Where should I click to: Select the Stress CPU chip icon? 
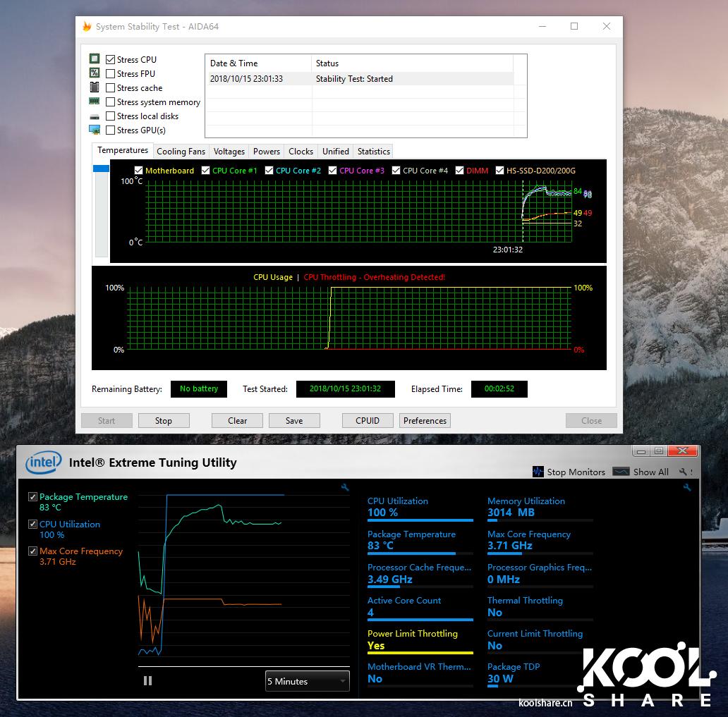[x=95, y=59]
